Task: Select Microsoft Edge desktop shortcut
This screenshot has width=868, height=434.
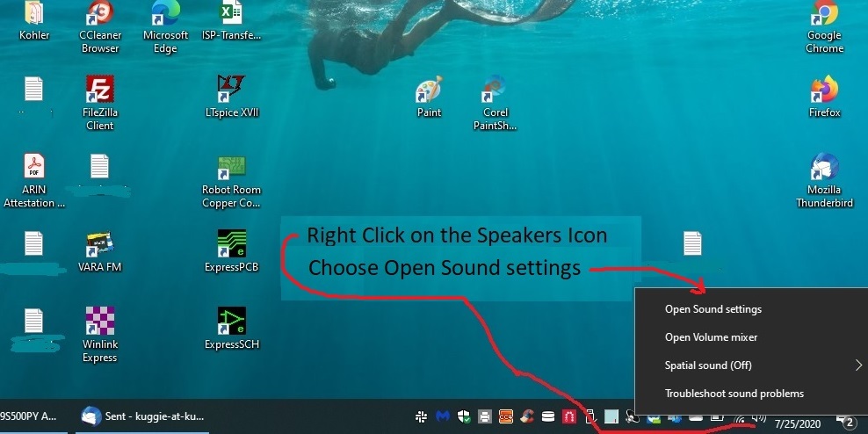Action: pyautogui.click(x=165, y=28)
